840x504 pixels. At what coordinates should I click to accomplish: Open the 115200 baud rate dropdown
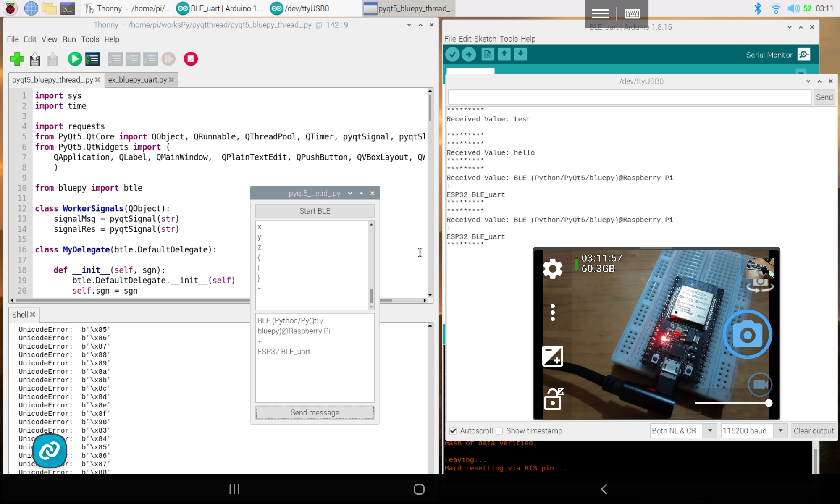[780, 430]
